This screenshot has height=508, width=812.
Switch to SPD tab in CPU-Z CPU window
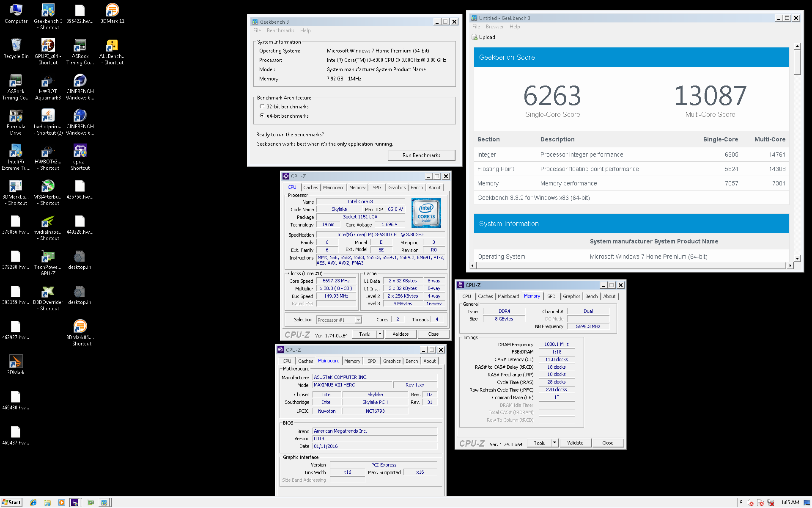pos(376,188)
